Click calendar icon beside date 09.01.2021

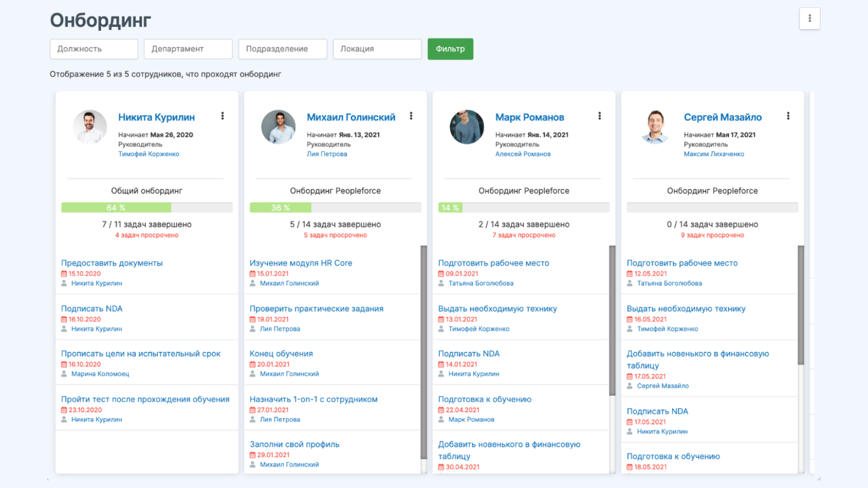pyautogui.click(x=441, y=274)
